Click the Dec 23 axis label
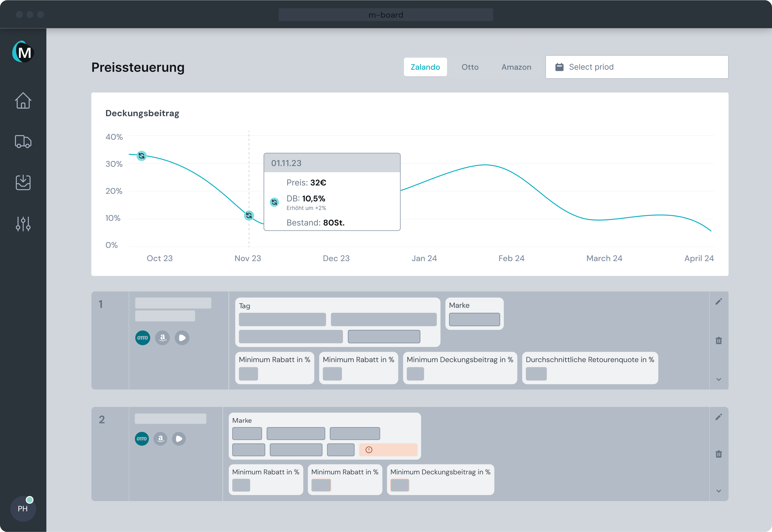Screen dimensions: 772x532 pyautogui.click(x=336, y=258)
